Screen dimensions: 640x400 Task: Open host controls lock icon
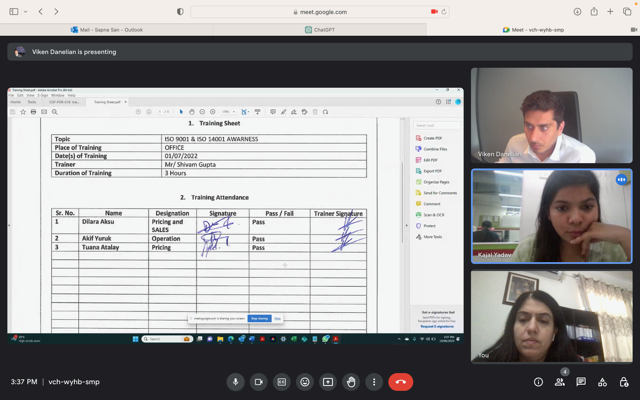pyautogui.click(x=623, y=382)
